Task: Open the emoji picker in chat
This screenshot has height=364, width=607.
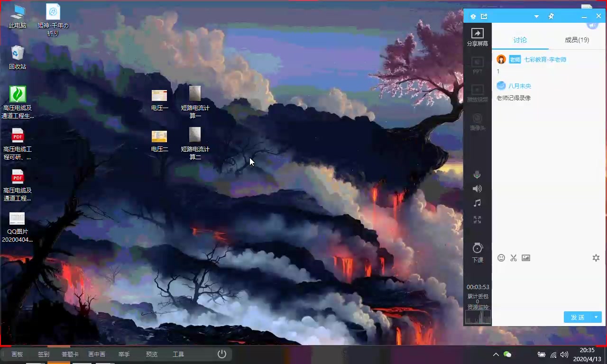Action: (501, 258)
